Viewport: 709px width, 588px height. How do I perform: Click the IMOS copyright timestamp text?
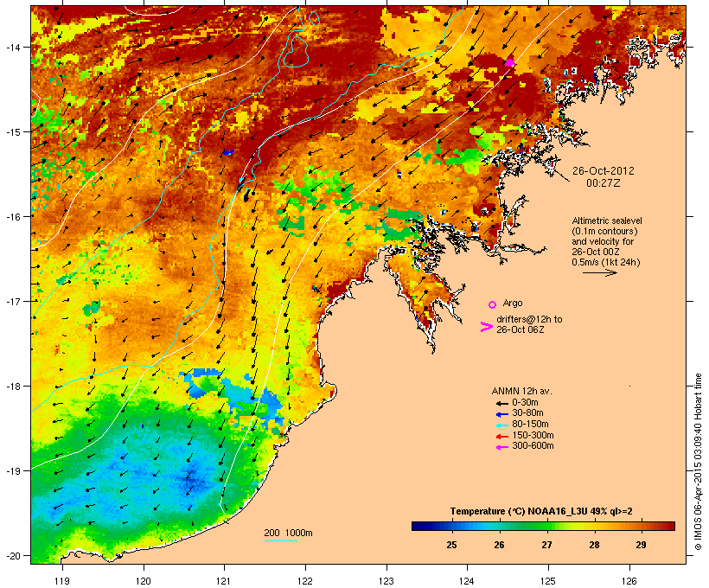[698, 462]
